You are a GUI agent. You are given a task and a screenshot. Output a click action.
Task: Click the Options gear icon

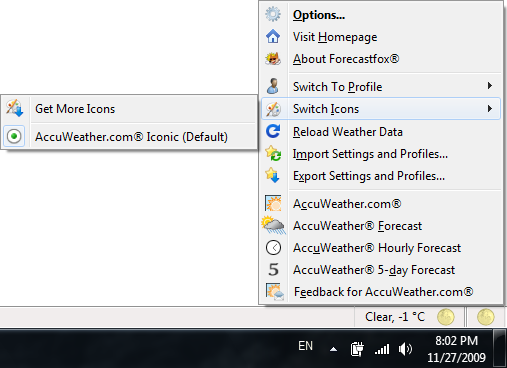273,14
